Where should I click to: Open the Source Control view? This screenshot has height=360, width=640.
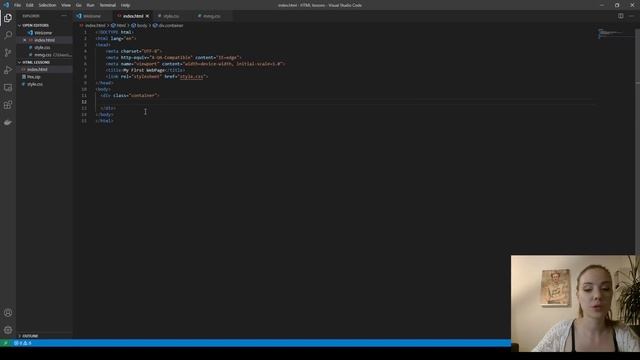point(8,53)
